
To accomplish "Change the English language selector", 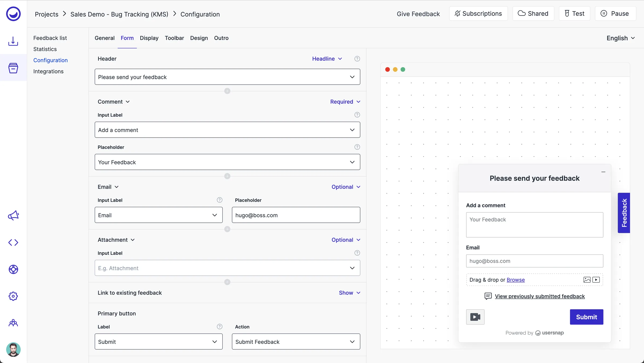I will [x=621, y=38].
